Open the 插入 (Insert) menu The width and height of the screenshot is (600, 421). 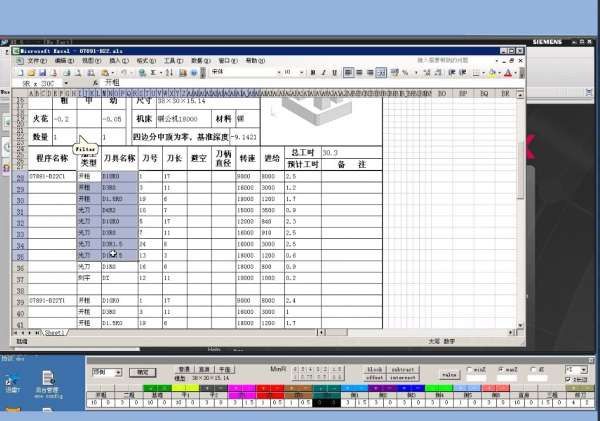pyautogui.click(x=119, y=60)
